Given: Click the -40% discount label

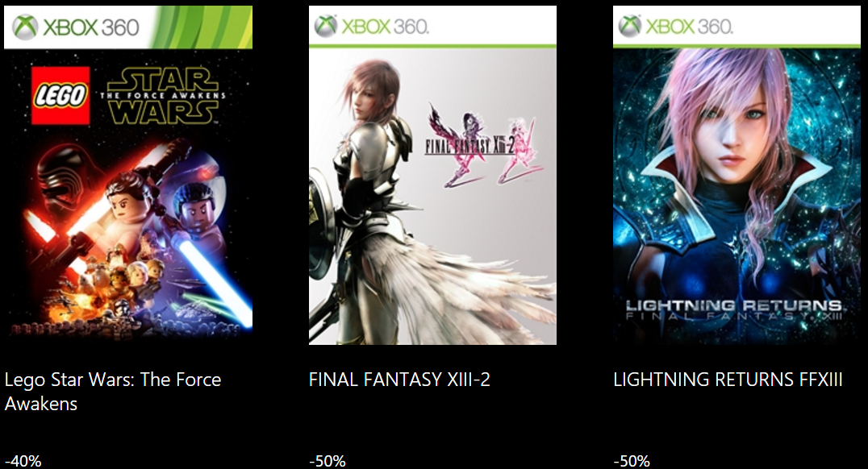Looking at the screenshot, I should [23, 461].
